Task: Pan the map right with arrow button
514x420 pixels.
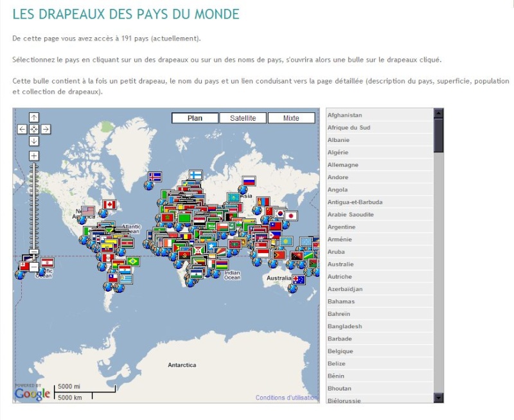Action: [46, 129]
